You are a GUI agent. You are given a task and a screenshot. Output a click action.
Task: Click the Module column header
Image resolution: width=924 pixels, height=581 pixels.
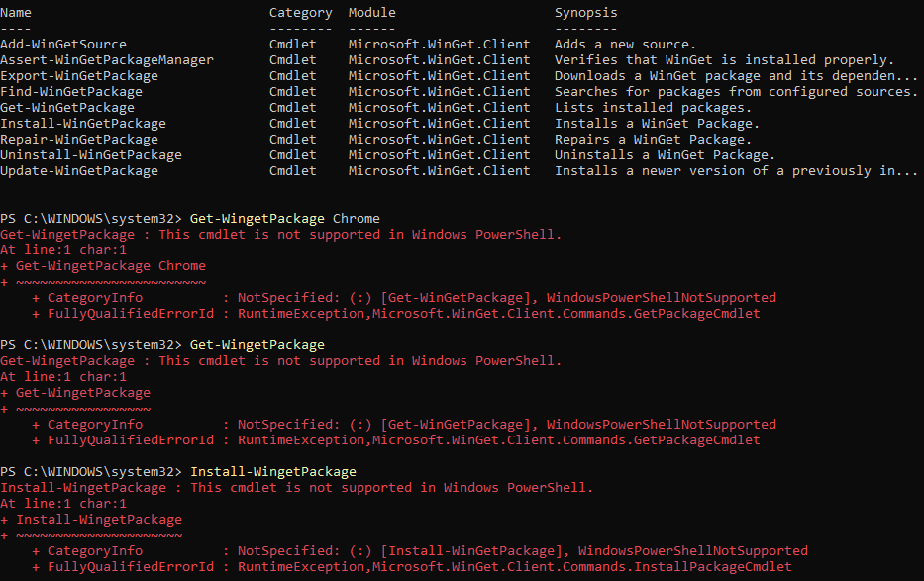(x=371, y=12)
